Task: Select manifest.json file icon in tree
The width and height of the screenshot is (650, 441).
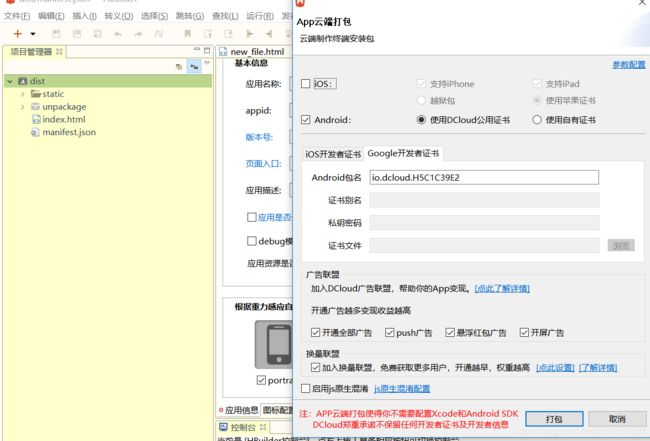Action: 36,132
